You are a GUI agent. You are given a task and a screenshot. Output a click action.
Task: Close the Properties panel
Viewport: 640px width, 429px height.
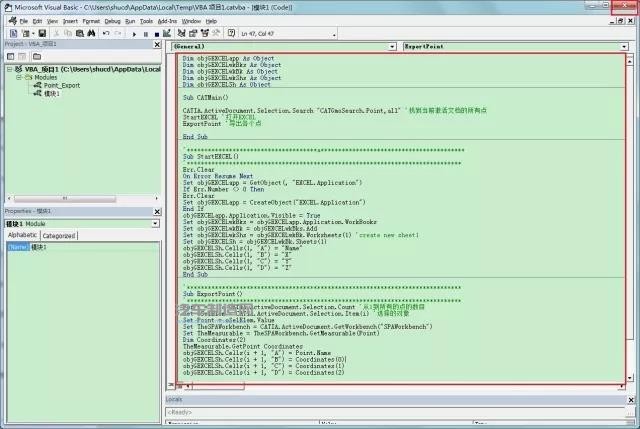click(157, 211)
